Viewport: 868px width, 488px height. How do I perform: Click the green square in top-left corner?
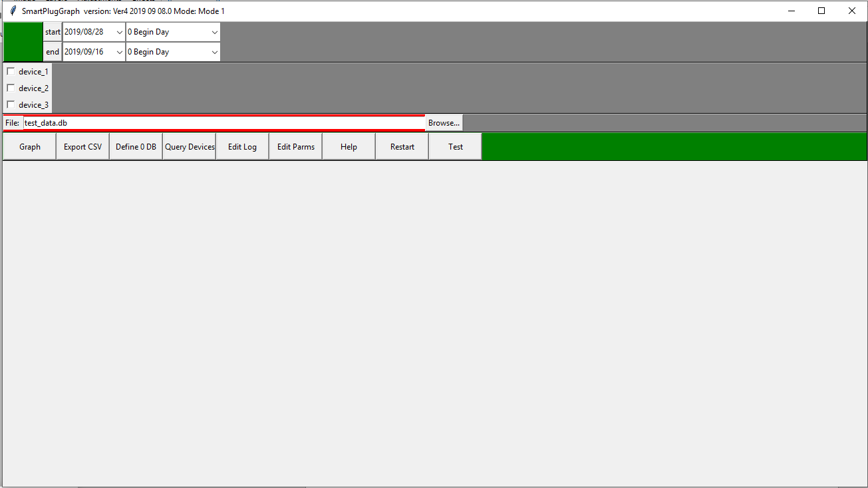23,42
